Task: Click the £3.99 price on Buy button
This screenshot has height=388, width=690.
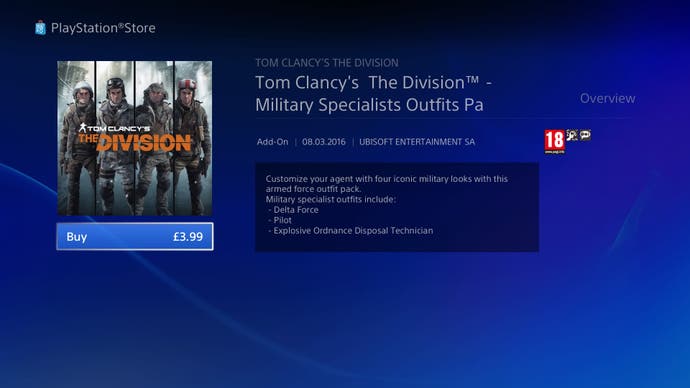Action: (x=188, y=237)
